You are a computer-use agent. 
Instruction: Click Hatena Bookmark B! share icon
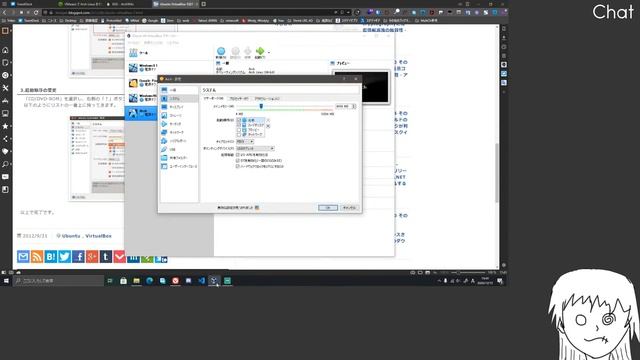coord(51,257)
